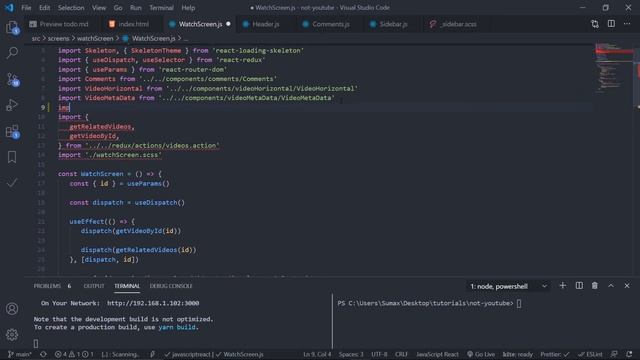Click the Ln 9, Col 4 position item
This screenshot has width=640, height=360.
[x=317, y=354]
